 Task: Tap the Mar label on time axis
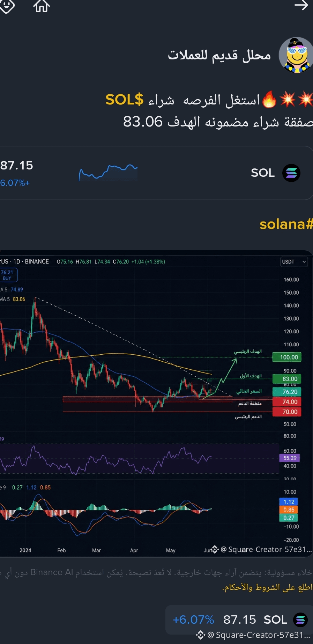[x=96, y=550]
